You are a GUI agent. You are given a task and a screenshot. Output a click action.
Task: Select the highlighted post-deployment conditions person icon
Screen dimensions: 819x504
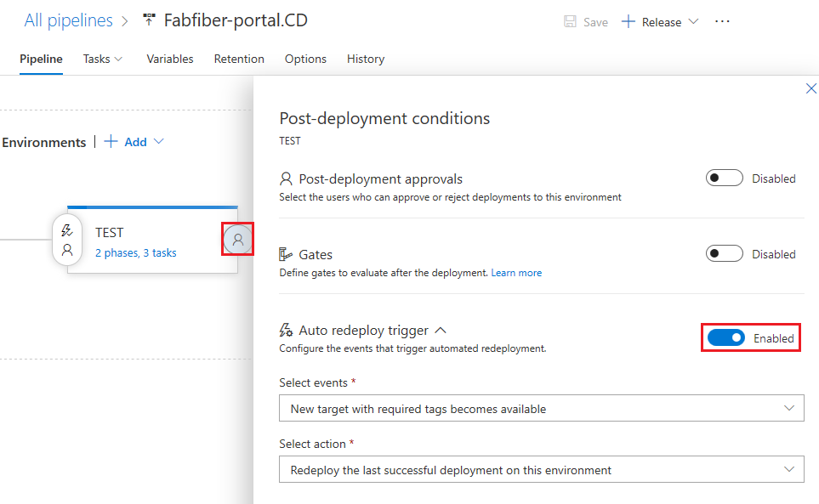(237, 239)
